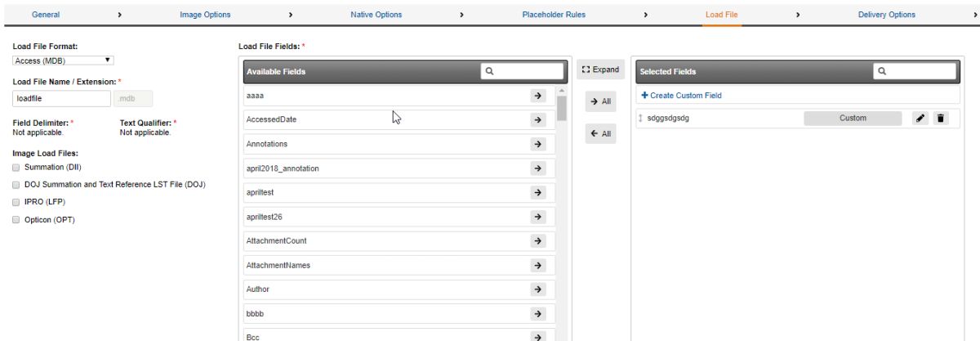Enable Summation (DII) image load file
Image resolution: width=980 pixels, height=341 pixels.
tap(16, 167)
